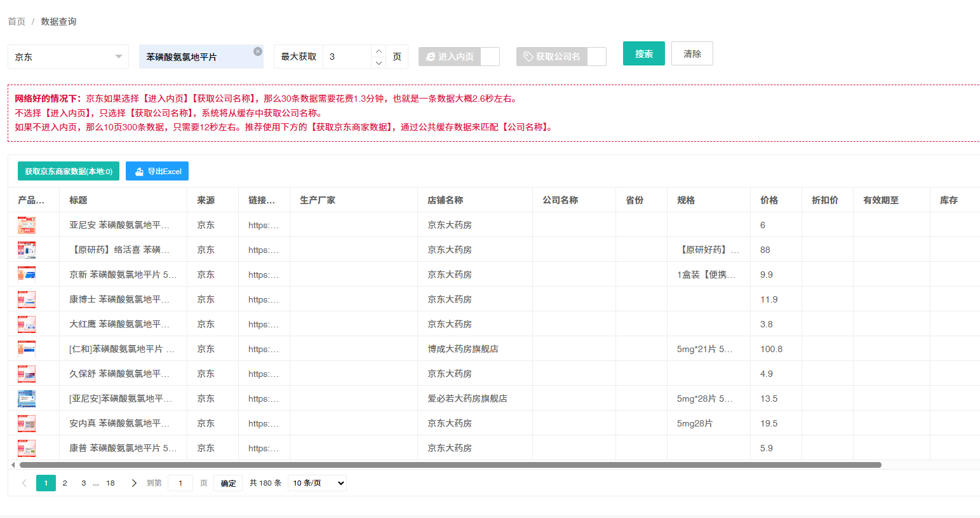Image resolution: width=980 pixels, height=518 pixels.
Task: Open the 京东 source dropdown
Action: pos(68,57)
